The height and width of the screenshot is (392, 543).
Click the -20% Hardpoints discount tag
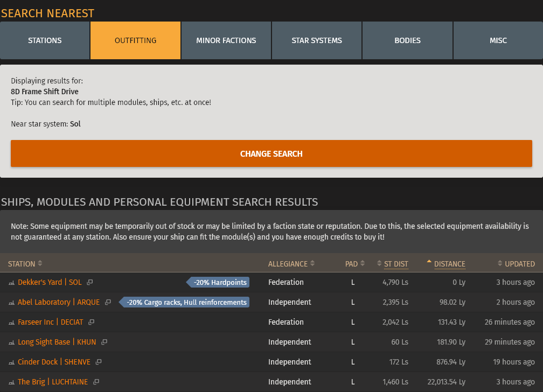(x=218, y=282)
